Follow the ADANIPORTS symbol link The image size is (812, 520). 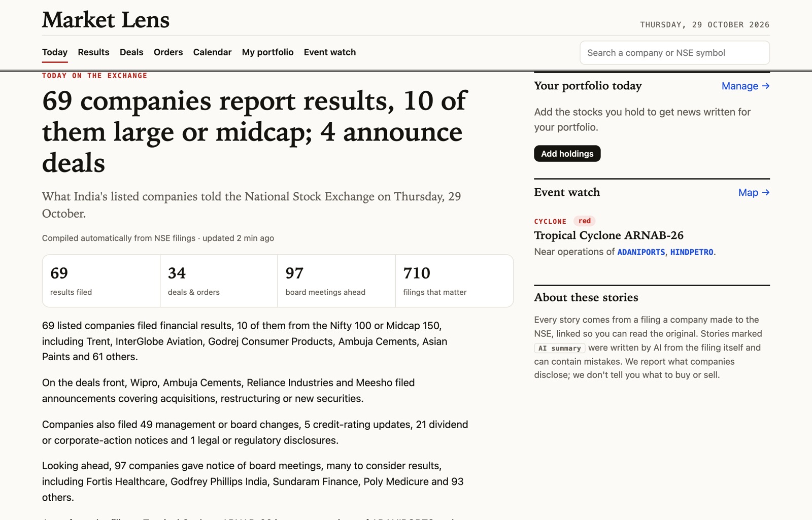[x=641, y=252]
